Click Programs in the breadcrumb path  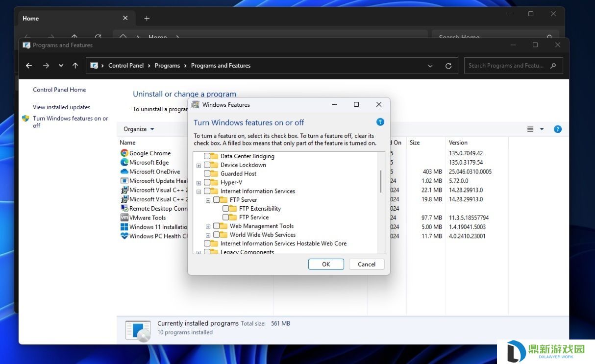pos(167,66)
